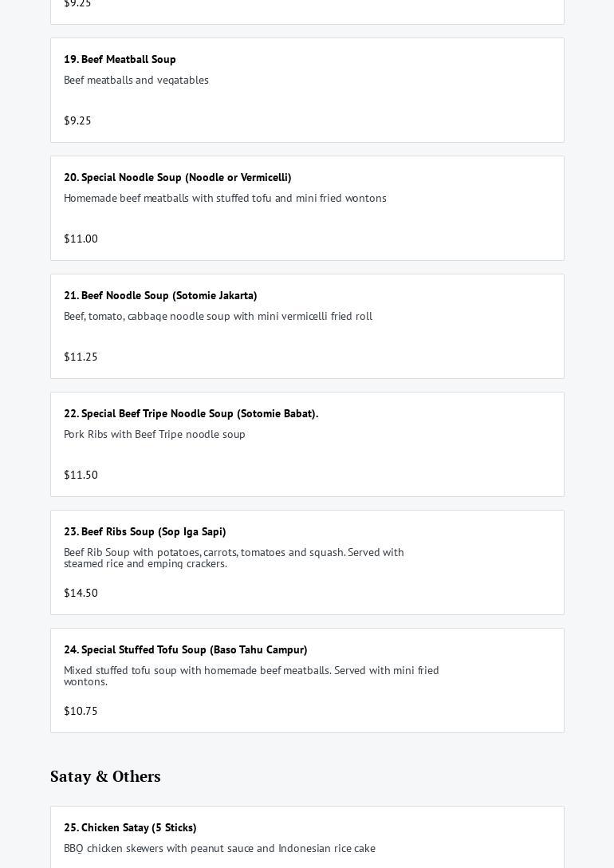Click 'Pork Ribs with Beef Tripe' description
Screen dimensions: 614x868
[155, 434]
